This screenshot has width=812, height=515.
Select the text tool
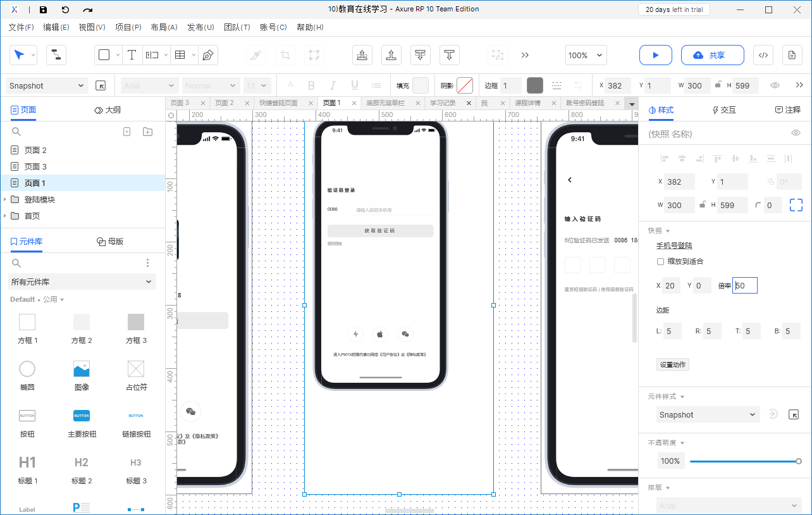click(x=132, y=55)
